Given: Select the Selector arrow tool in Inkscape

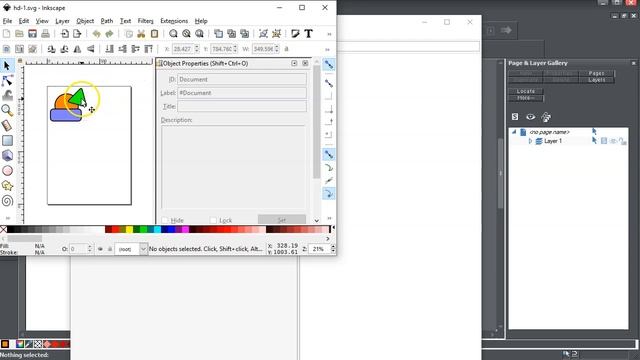Looking at the screenshot, I should click(x=7, y=65).
